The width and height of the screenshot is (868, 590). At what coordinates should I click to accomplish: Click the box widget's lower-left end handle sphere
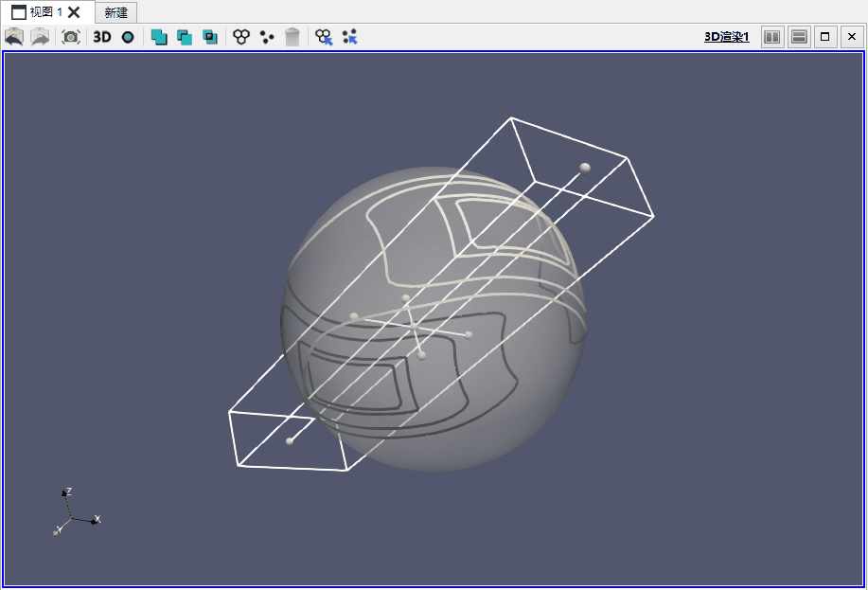289,441
